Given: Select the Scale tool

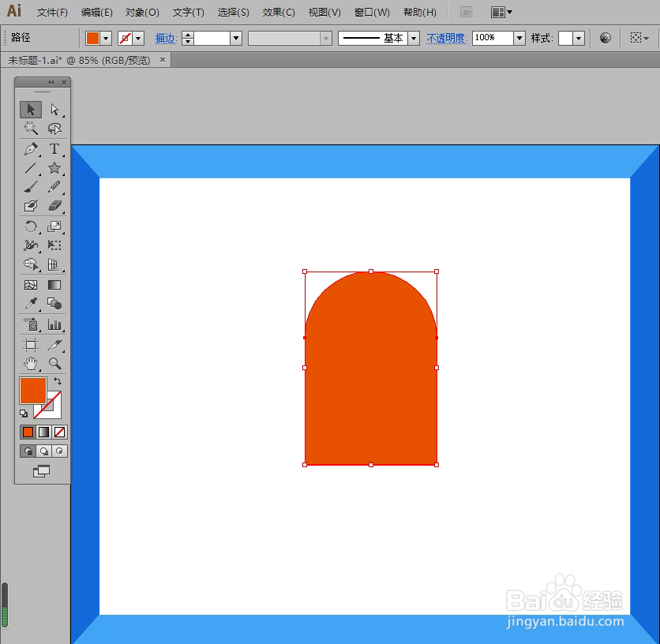Looking at the screenshot, I should click(54, 227).
